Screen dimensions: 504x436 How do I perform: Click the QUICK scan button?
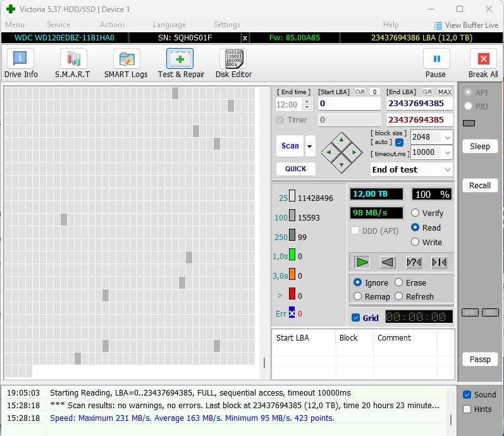click(x=296, y=169)
